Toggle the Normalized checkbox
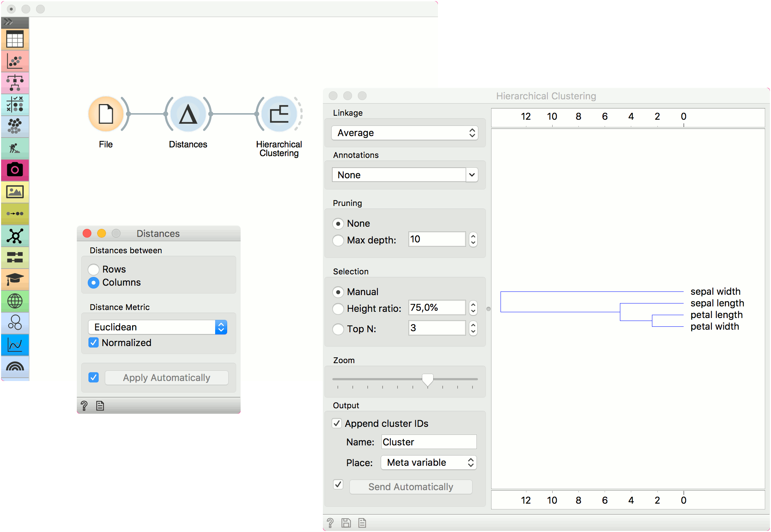Screen dimensions: 771x532 94,342
